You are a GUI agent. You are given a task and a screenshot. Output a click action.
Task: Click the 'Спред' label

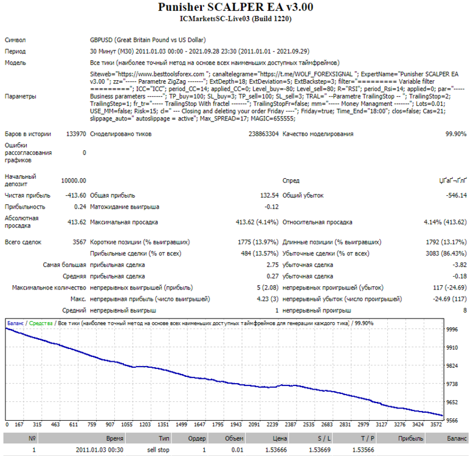[291, 181]
